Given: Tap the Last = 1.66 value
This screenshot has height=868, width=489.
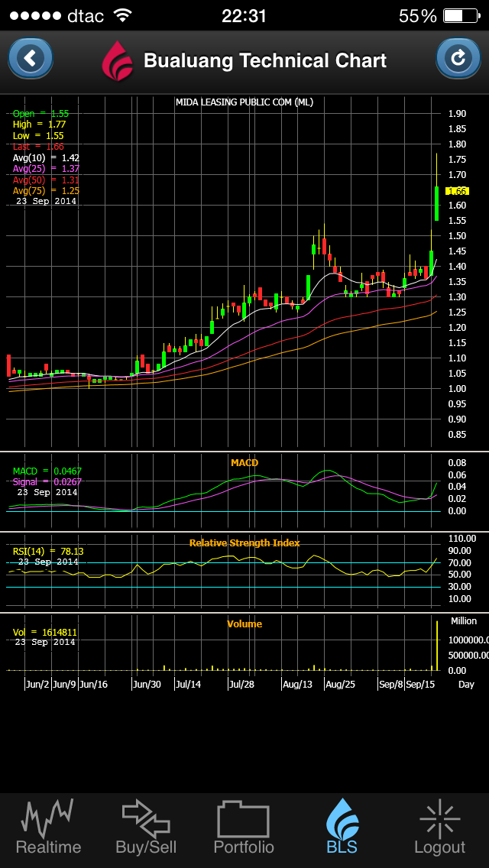Looking at the screenshot, I should [x=38, y=147].
